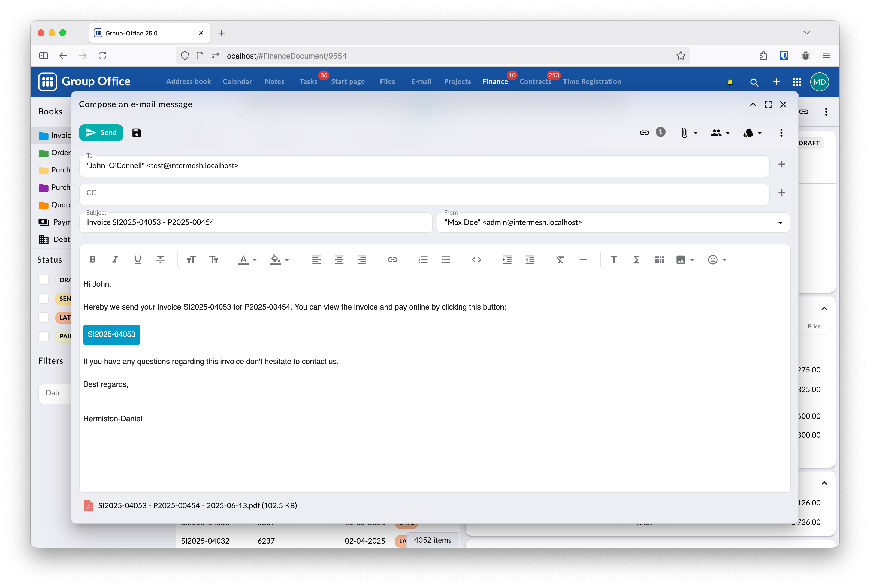Open the MD user avatar menu

[x=820, y=81]
